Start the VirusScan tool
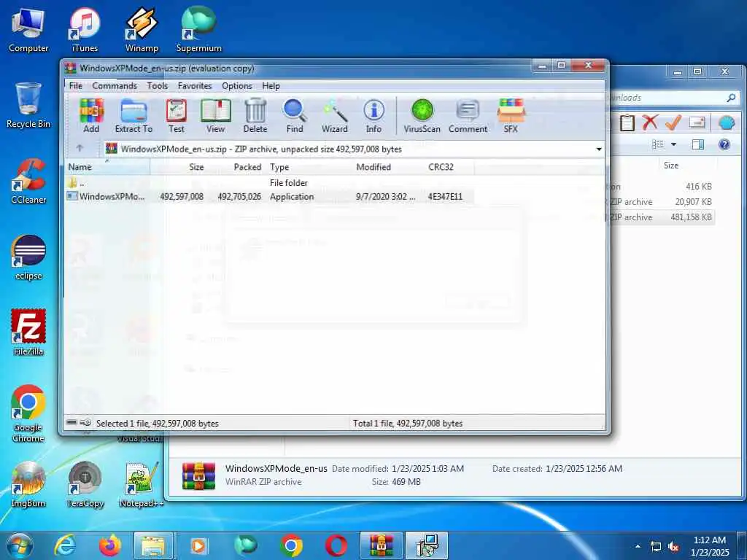747x560 pixels. [x=422, y=116]
